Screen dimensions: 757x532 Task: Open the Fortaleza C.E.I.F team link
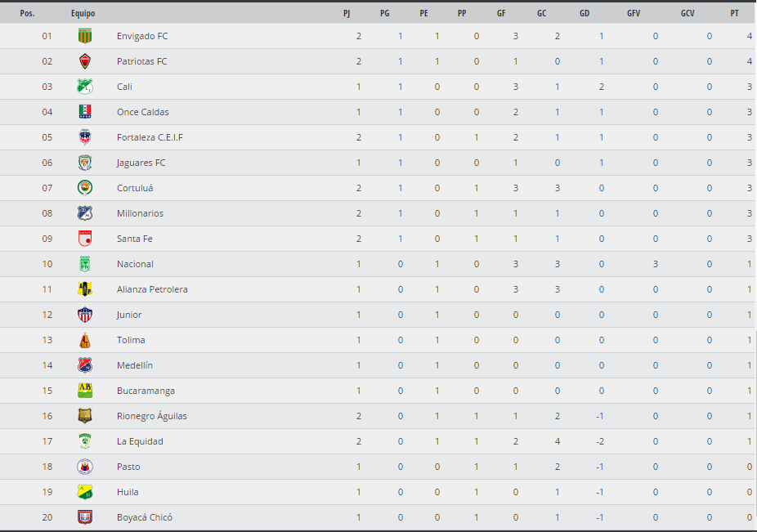click(150, 137)
